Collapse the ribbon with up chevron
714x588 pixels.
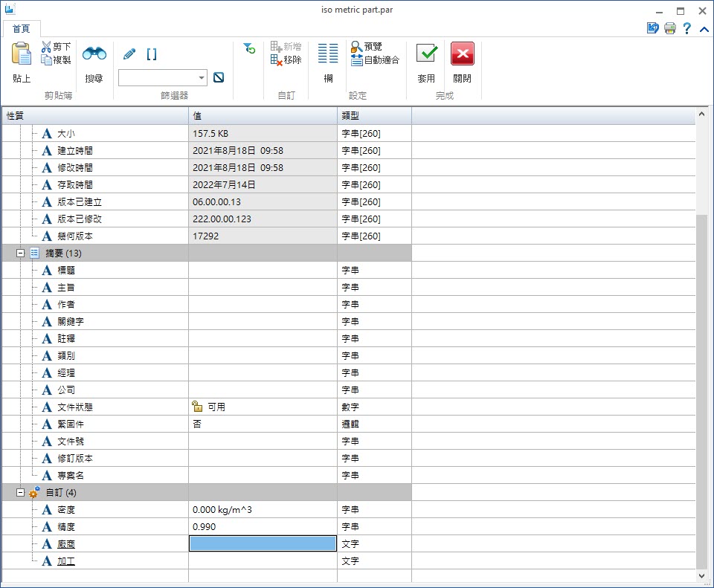click(704, 29)
